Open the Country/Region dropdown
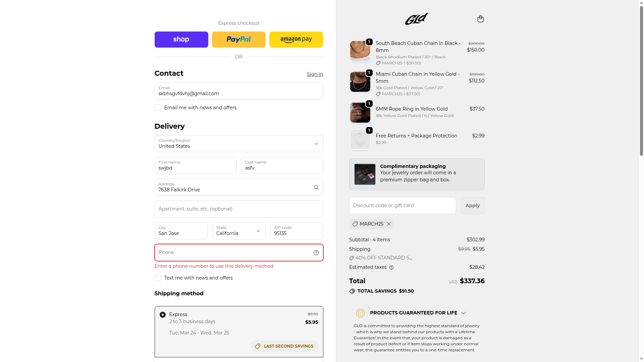Image resolution: width=644 pixels, height=362 pixels. (238, 144)
